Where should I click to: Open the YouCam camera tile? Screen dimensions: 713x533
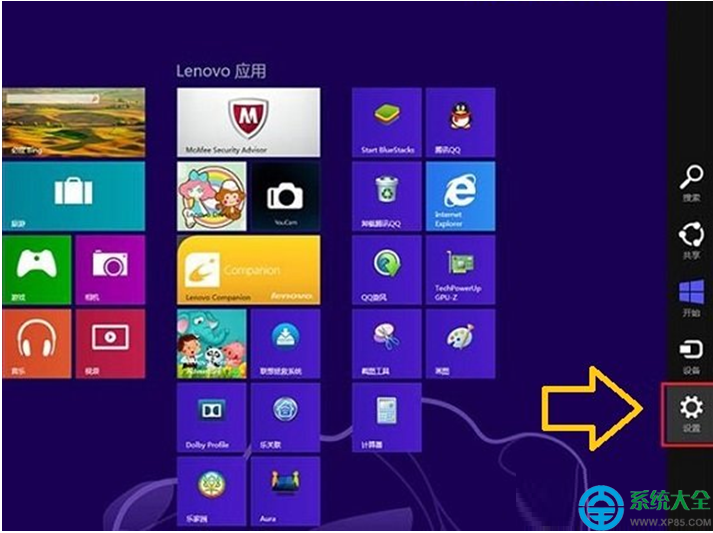pyautogui.click(x=286, y=196)
